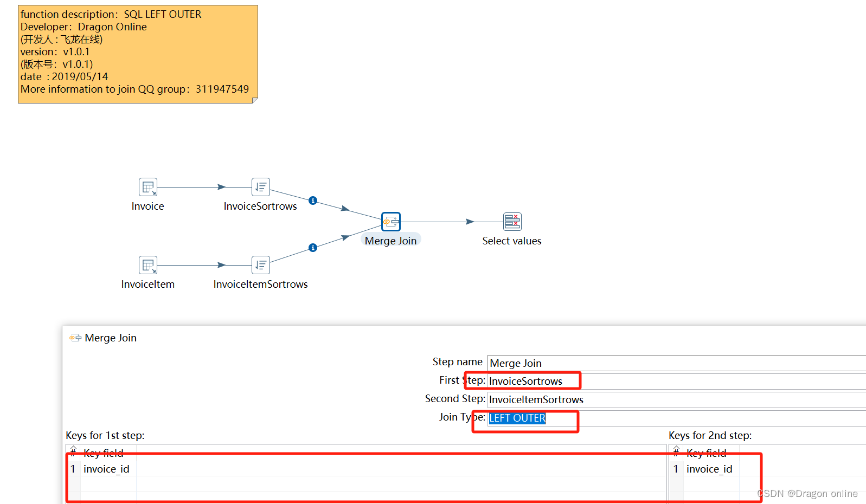Click the Merge Join step label

[x=391, y=241]
